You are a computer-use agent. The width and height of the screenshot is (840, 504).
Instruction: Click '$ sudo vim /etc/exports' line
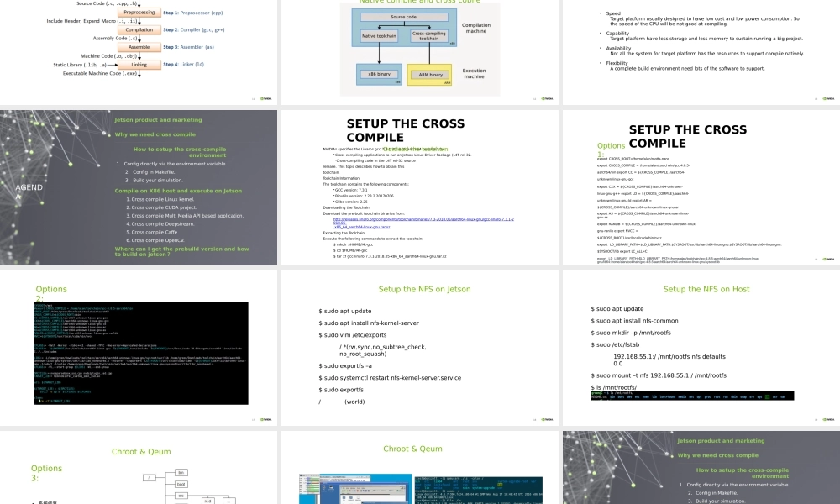(353, 335)
